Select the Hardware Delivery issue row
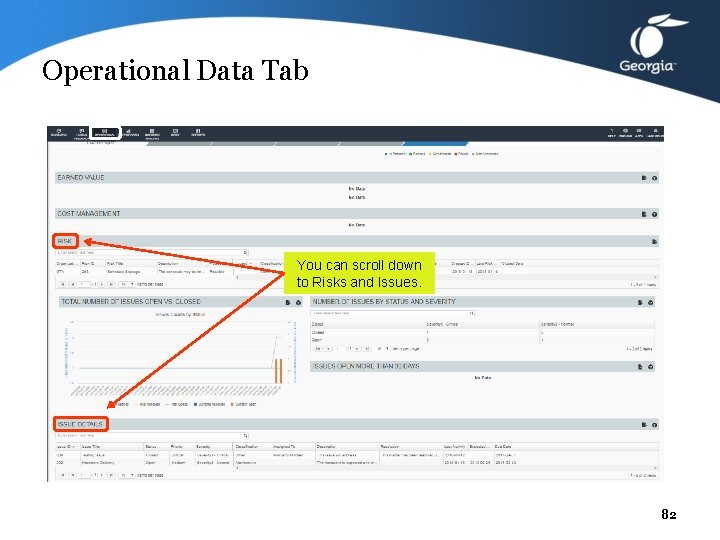The height and width of the screenshot is (540, 720). 357,462
